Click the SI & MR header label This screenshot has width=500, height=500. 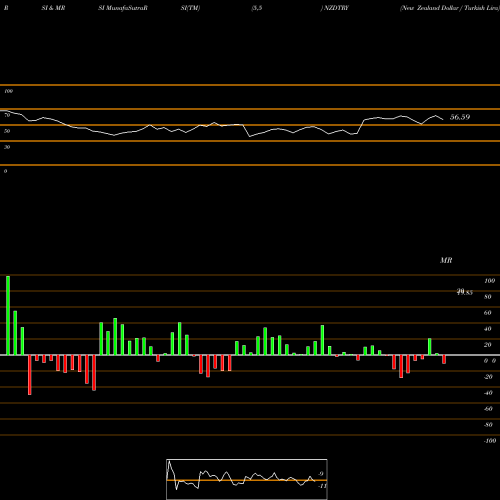point(53,8)
